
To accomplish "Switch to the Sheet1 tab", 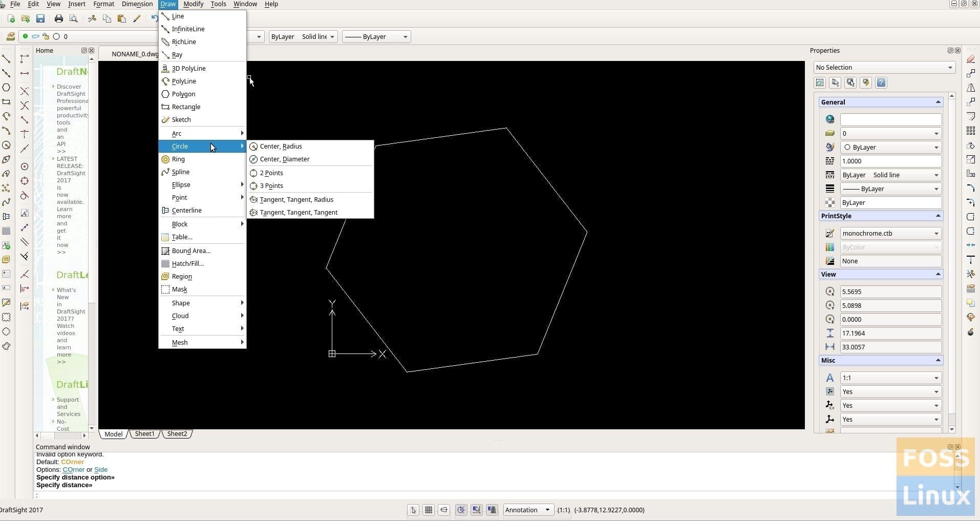I will click(x=145, y=434).
